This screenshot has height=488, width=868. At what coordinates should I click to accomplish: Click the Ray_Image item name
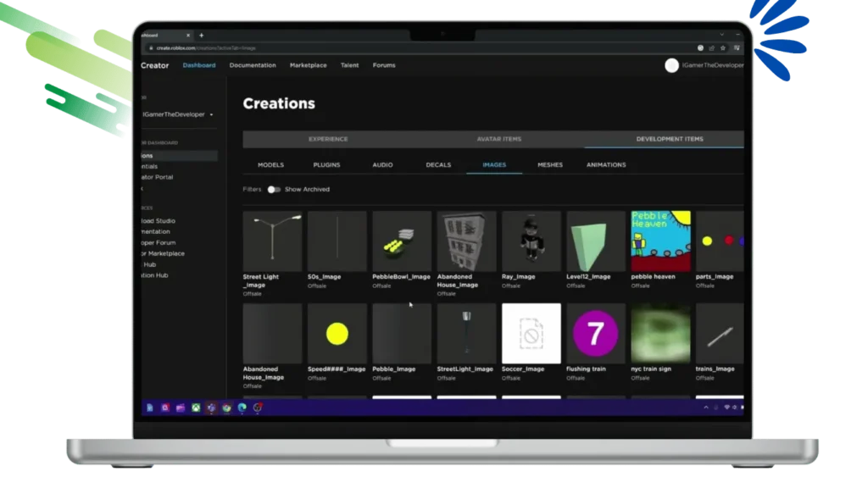click(x=519, y=277)
